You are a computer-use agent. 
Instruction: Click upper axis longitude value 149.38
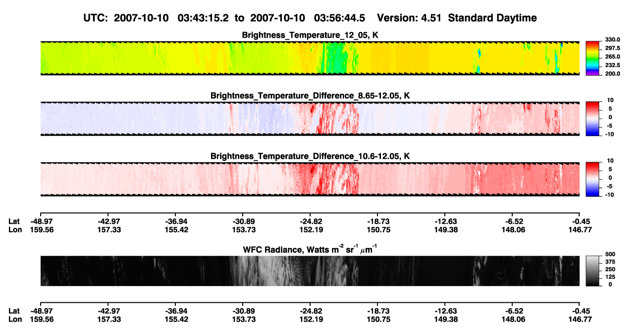click(445, 230)
